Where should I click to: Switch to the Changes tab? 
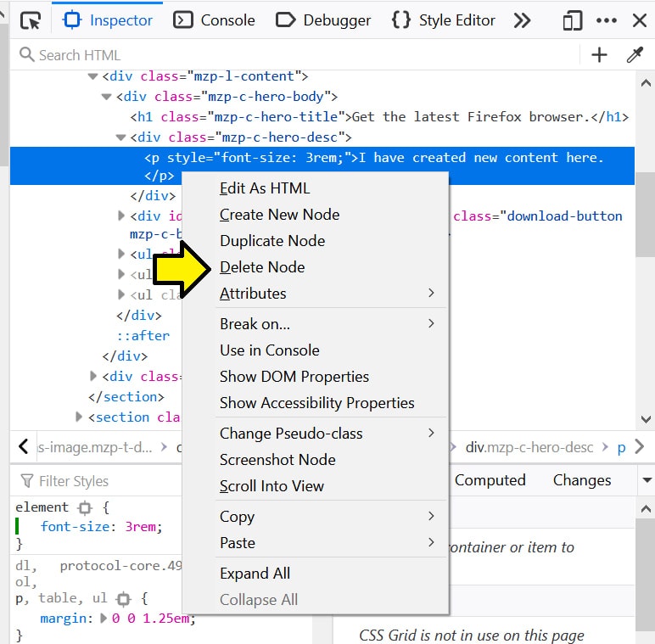pyautogui.click(x=581, y=480)
